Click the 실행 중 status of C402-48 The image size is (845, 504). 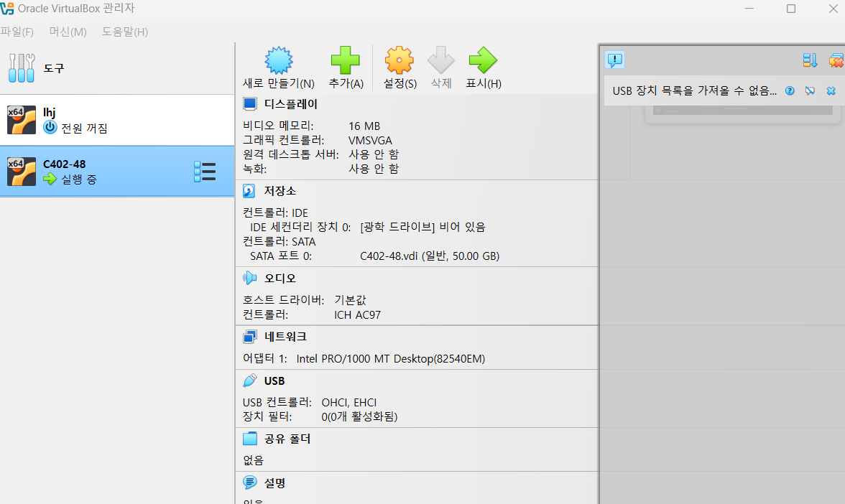click(x=79, y=179)
